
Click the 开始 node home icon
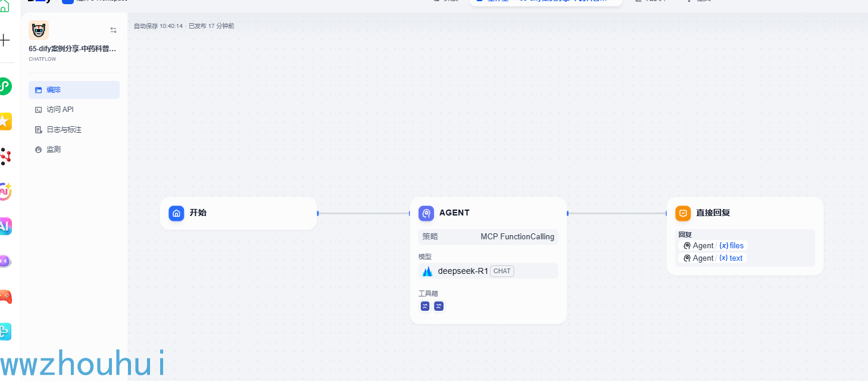tap(176, 213)
